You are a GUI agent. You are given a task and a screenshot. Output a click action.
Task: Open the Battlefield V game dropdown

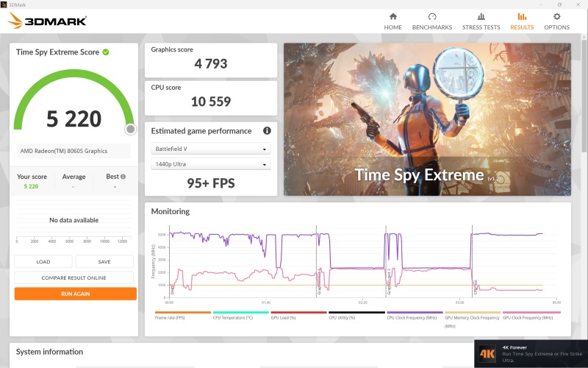(211, 149)
